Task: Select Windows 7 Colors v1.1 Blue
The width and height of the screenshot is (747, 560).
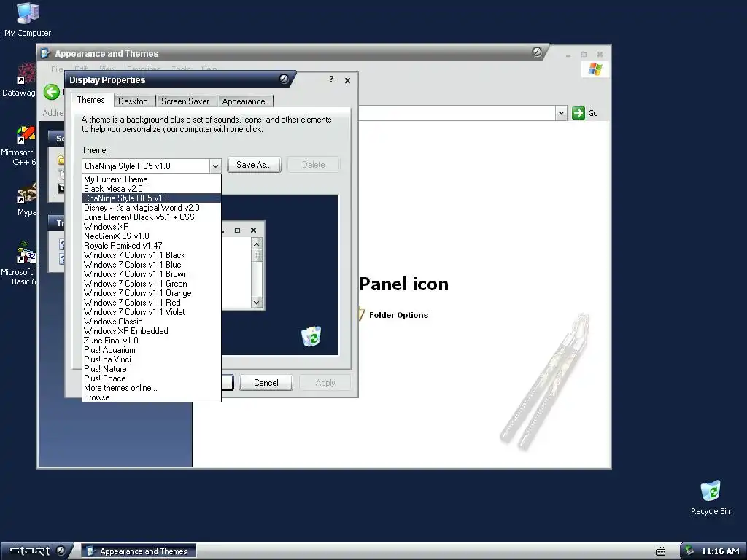Action: (x=152, y=265)
